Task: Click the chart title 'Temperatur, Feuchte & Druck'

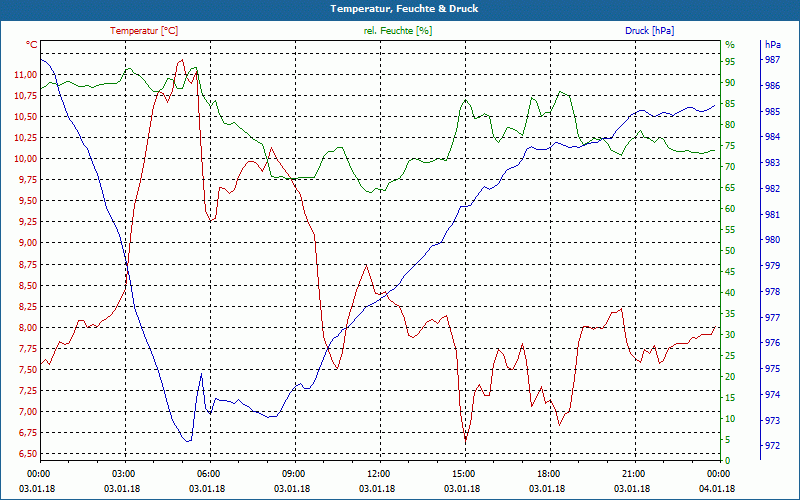Action: 404,9
